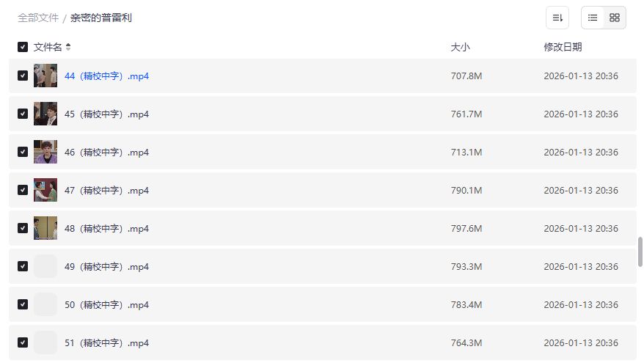This screenshot has width=644, height=363.
Task: Select the 50（精校中字）.mp4 file name
Action: click(106, 304)
